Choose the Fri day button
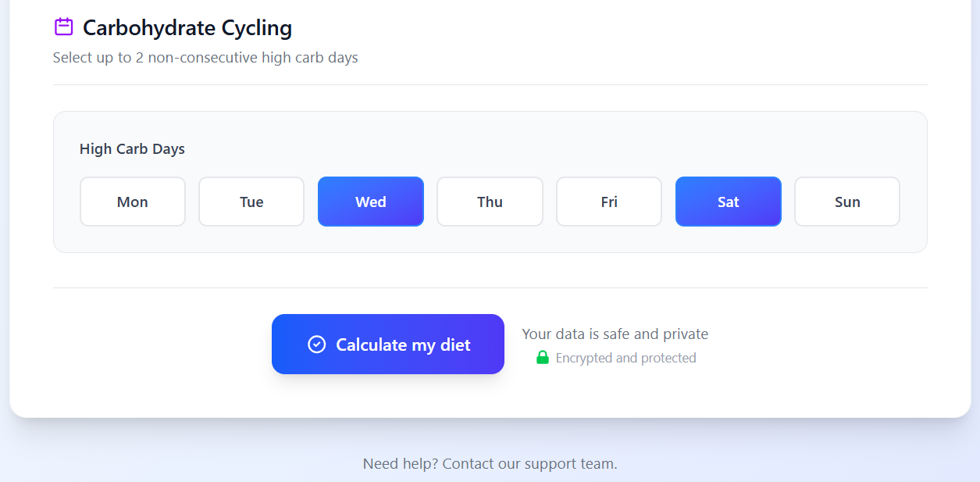Viewport: 980px width, 482px height. coord(609,202)
